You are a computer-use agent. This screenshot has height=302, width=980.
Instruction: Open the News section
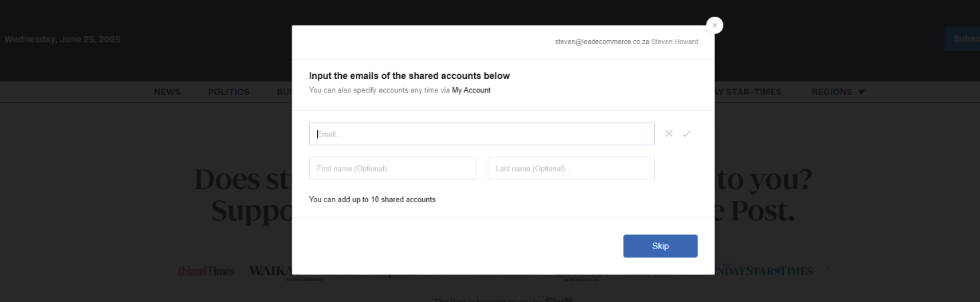pyautogui.click(x=167, y=92)
